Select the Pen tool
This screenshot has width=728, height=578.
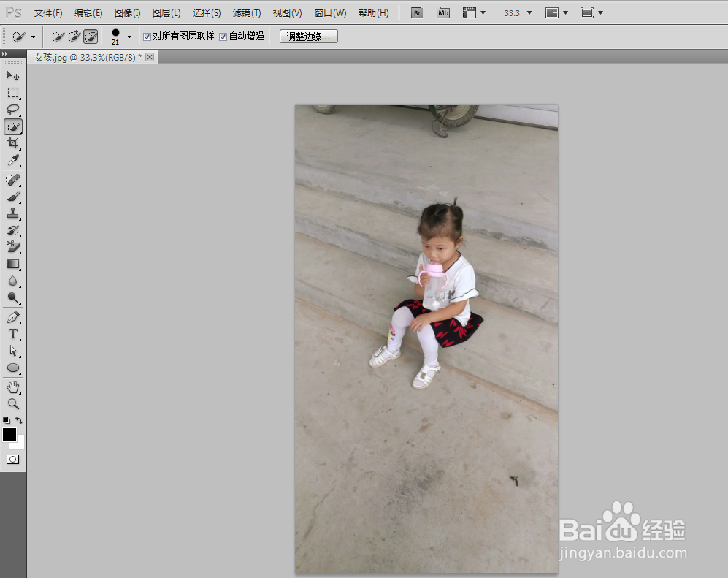click(x=13, y=317)
